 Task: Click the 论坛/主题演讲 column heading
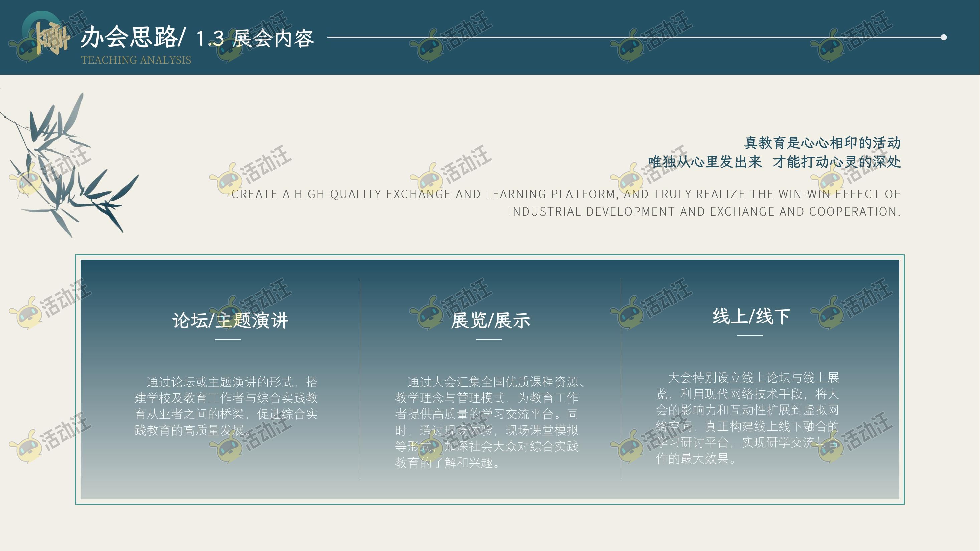click(x=230, y=320)
